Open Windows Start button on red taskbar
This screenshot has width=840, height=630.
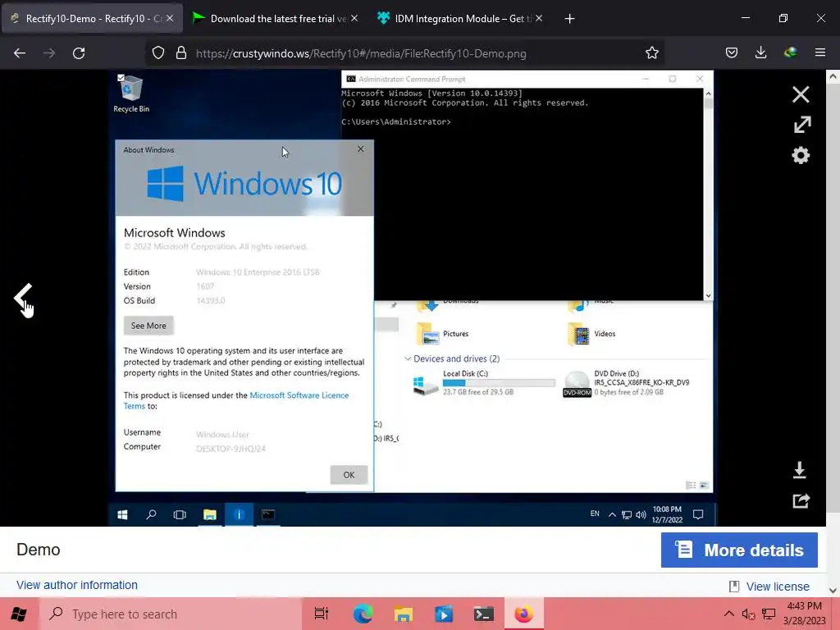click(x=19, y=614)
